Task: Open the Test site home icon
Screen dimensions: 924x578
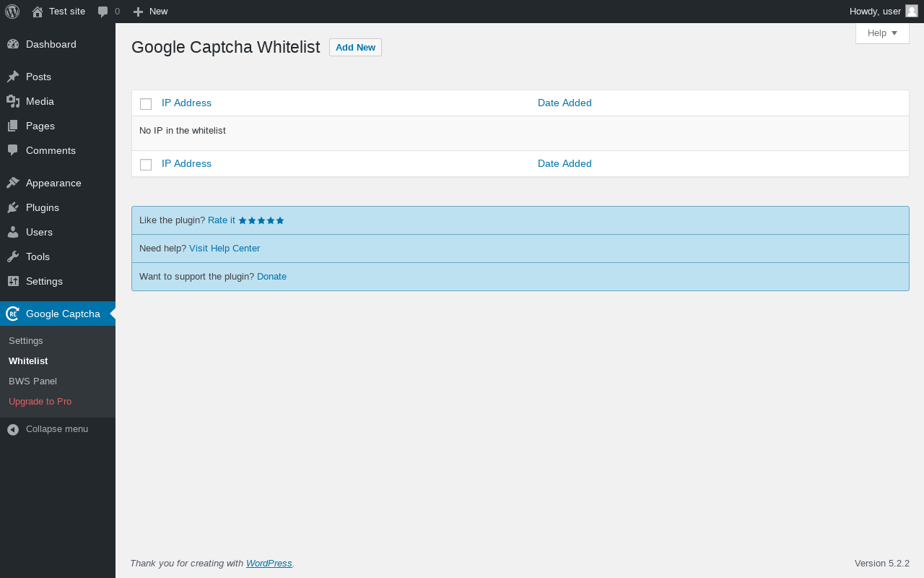Action: click(38, 12)
